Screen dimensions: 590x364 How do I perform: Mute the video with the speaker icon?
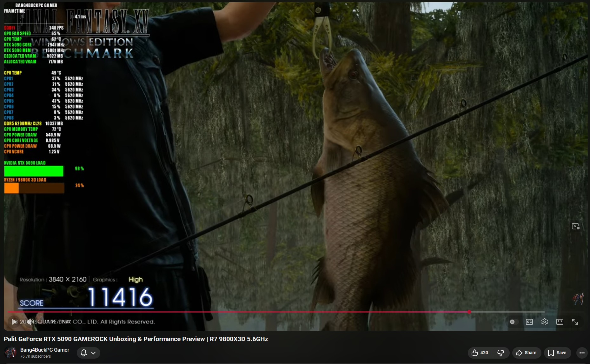coord(30,322)
